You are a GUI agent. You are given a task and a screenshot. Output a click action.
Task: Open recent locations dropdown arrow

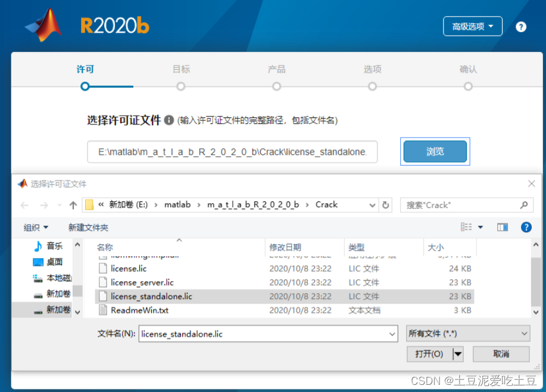(60, 205)
